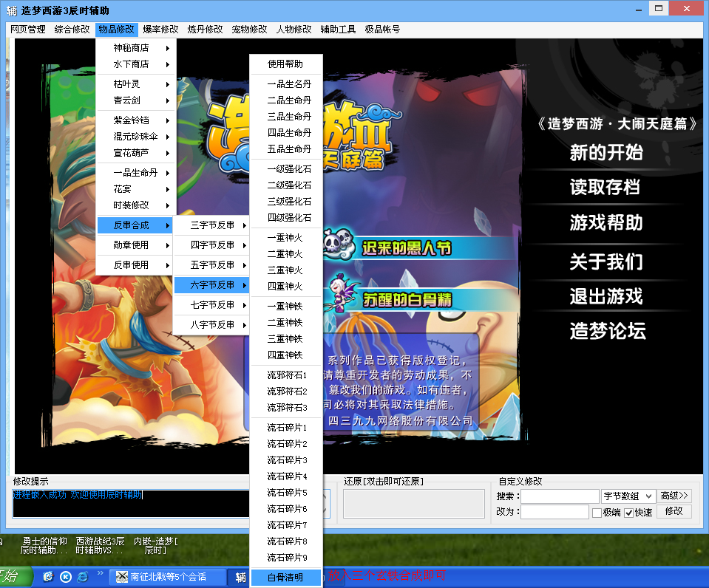The image size is (709, 588).
Task: Select 流石碎片5 menu entry
Action: point(286,493)
